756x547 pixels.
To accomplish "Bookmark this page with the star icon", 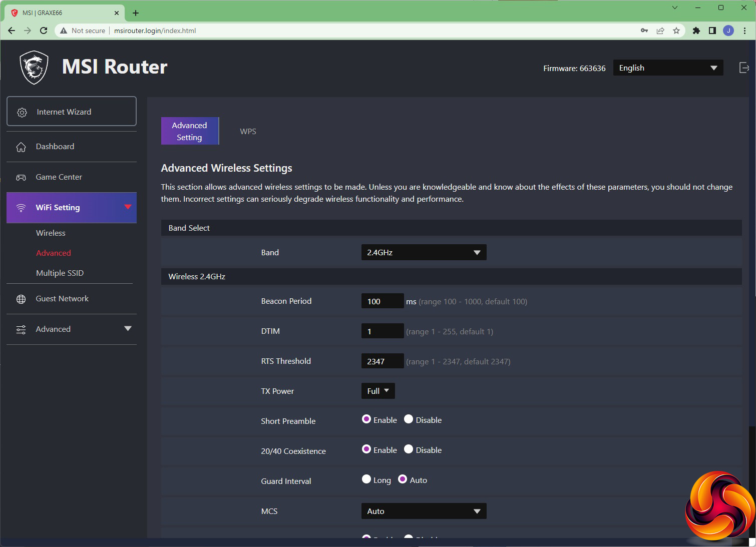I will 676,31.
